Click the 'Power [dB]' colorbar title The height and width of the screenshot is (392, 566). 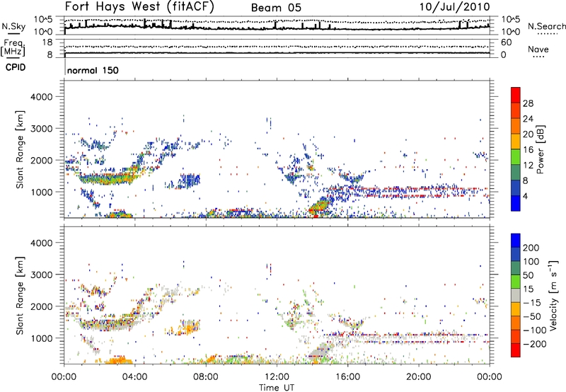click(x=541, y=149)
